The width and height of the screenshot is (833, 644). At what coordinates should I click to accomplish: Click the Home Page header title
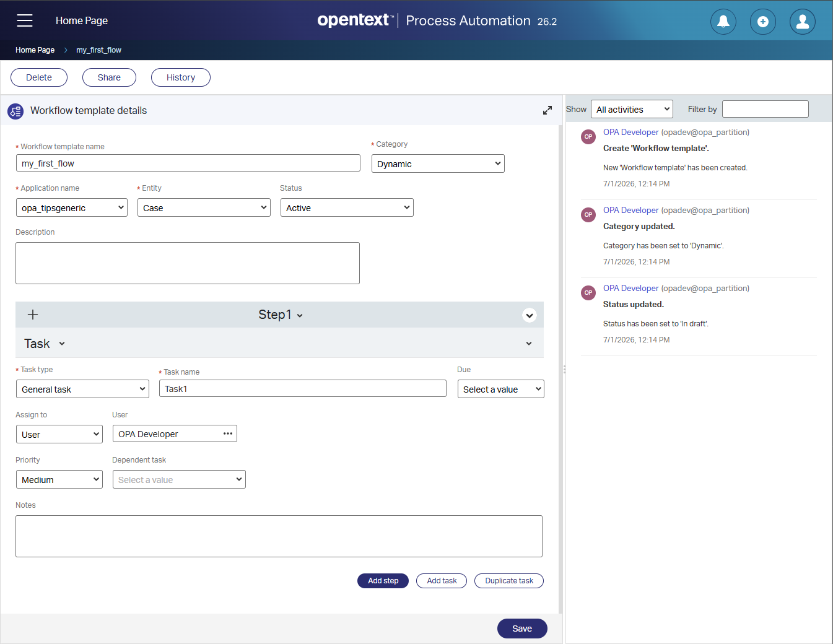(x=82, y=20)
